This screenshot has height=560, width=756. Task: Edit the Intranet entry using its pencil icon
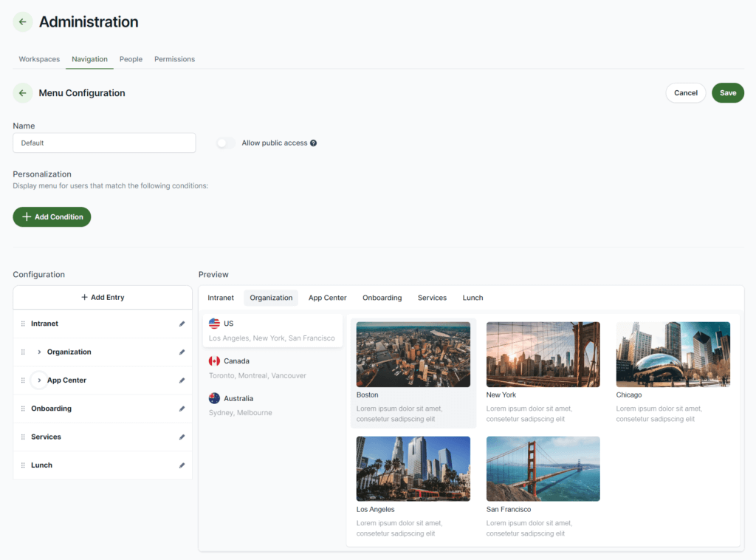(182, 323)
